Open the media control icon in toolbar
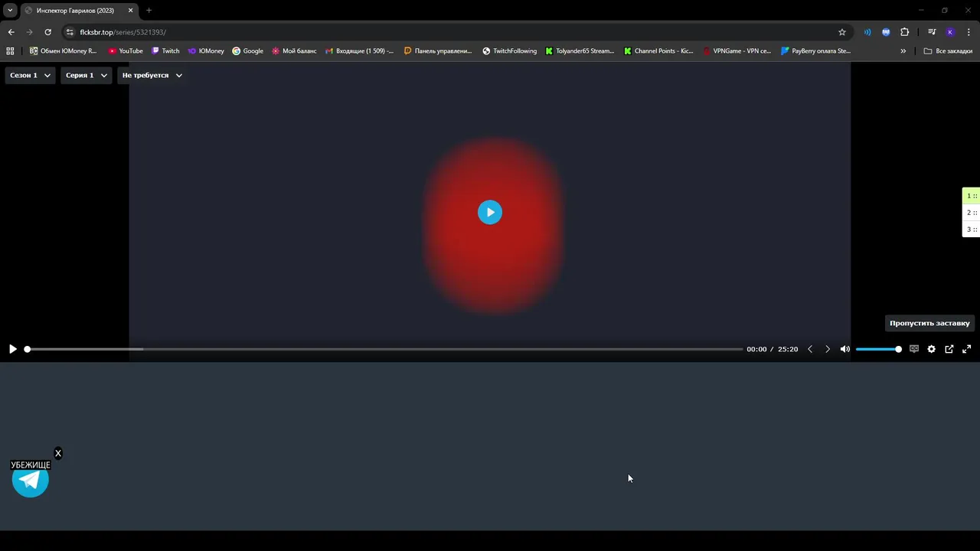The height and width of the screenshot is (551, 980). pos(932,32)
